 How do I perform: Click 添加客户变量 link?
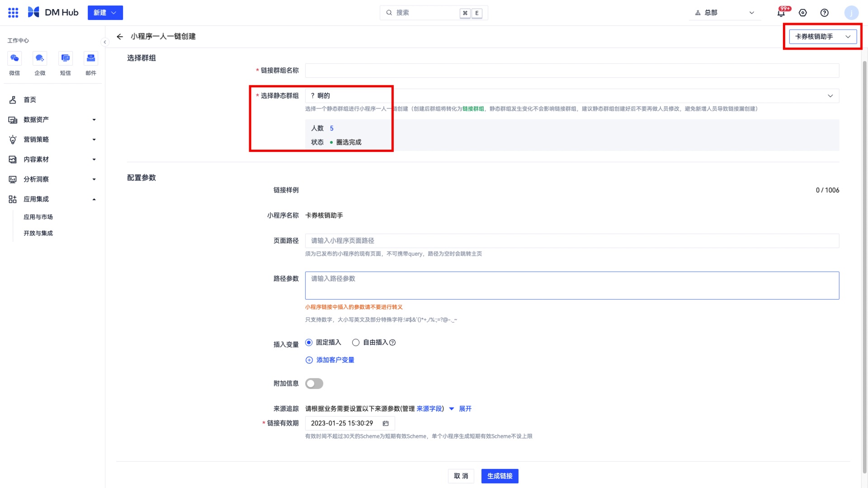click(330, 360)
